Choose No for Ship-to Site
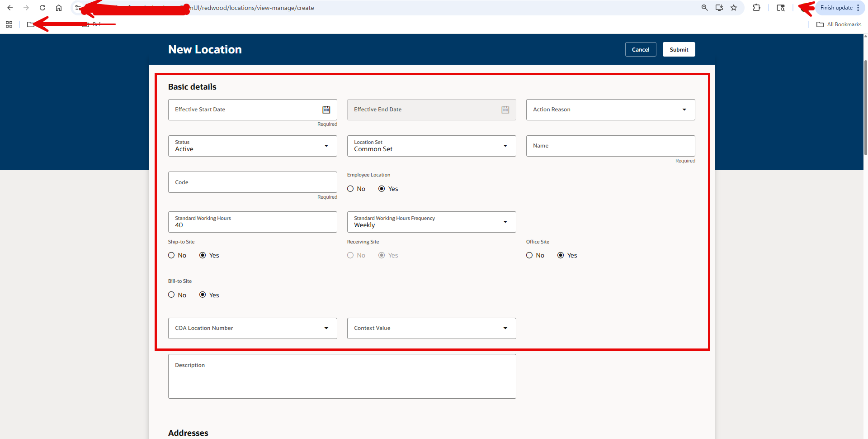The height and width of the screenshot is (439, 868). [171, 255]
